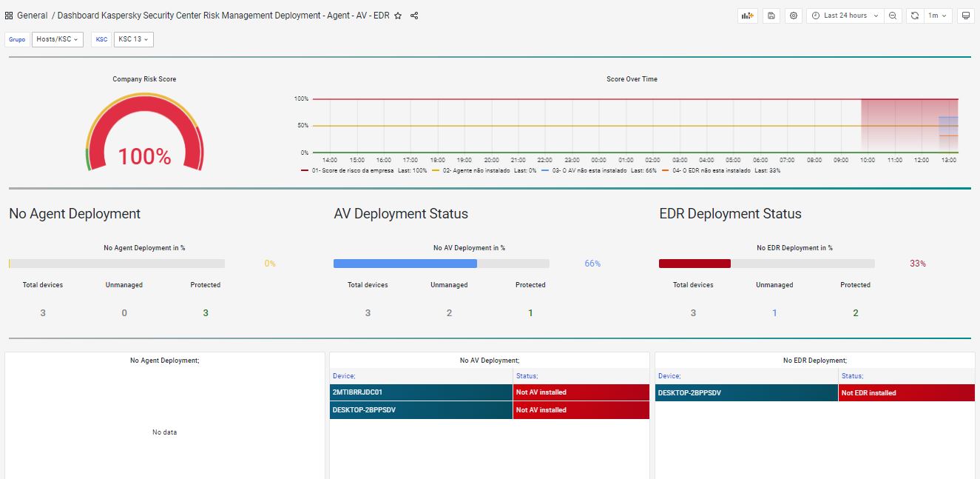Share the dashboard using the share icon
This screenshot has width=980, height=479.
click(x=414, y=16)
